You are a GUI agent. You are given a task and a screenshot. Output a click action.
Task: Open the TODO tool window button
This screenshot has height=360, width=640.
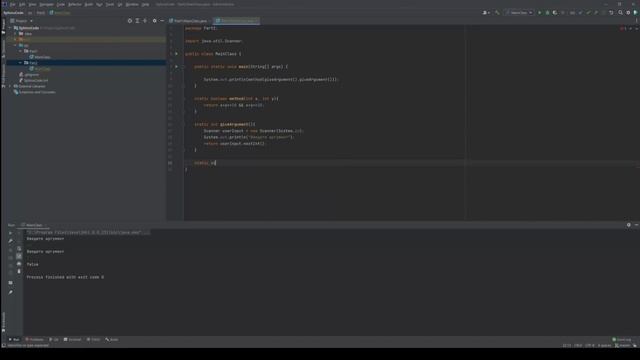(x=93, y=340)
